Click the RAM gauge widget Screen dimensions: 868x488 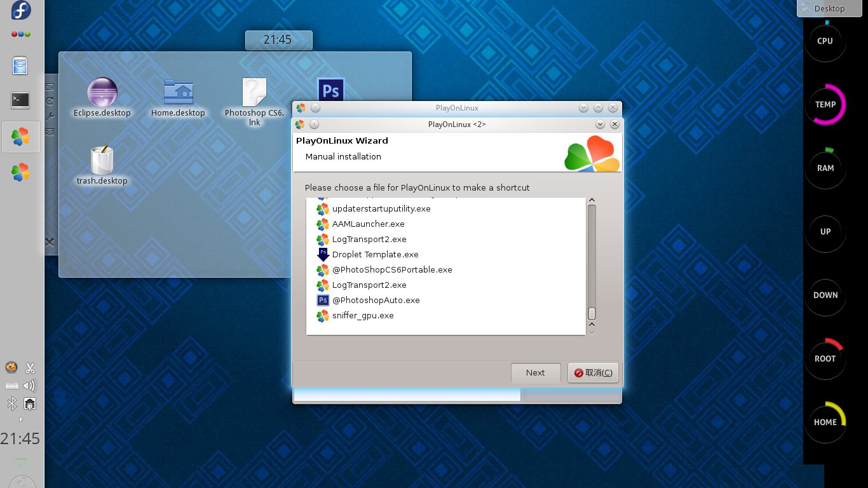pos(825,168)
